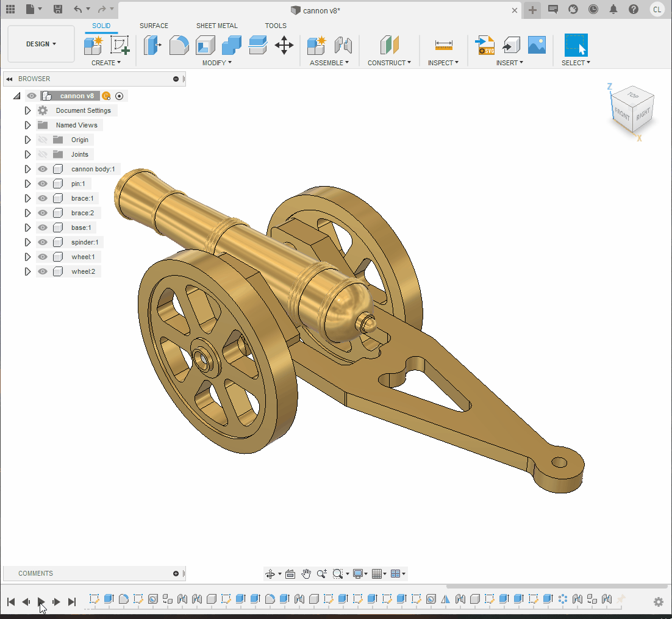Open the SURFACE tab
The height and width of the screenshot is (619, 672).
tap(154, 26)
